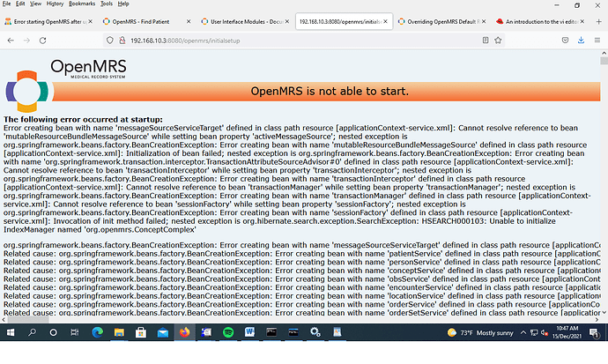Switch to 'Error starting OpenMRS after' tab
The width and height of the screenshot is (608, 364).
(x=48, y=22)
